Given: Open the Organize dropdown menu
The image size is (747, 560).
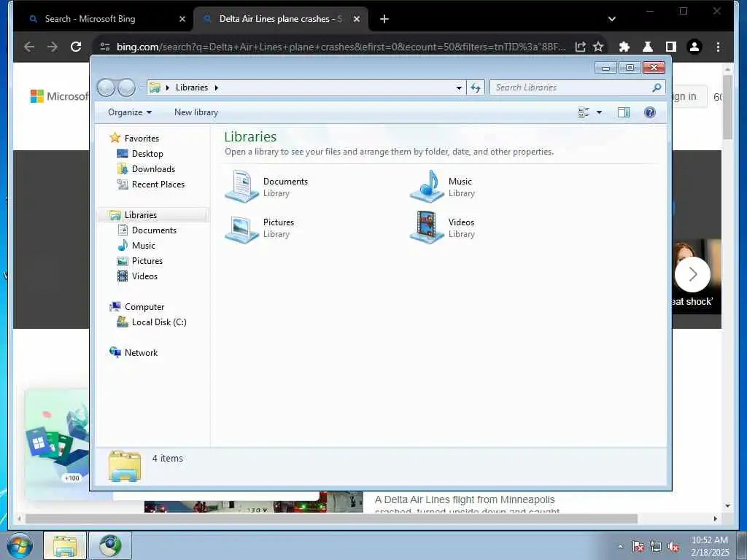Looking at the screenshot, I should point(130,112).
